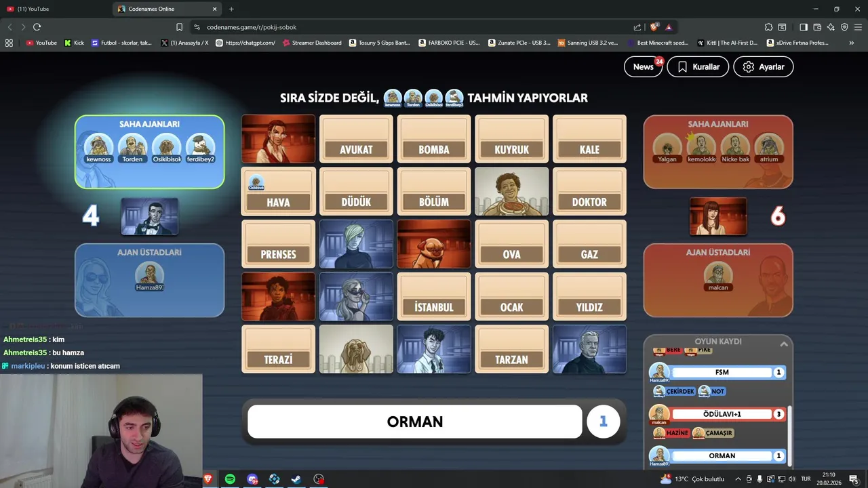The image size is (868, 488).
Task: Open the Best Minecraft seed bookmark
Action: (657, 43)
